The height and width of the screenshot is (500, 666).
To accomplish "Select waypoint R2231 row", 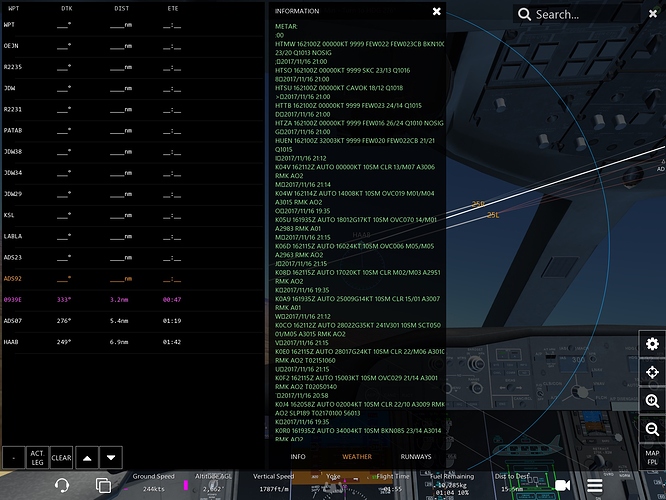I will tap(133, 110).
